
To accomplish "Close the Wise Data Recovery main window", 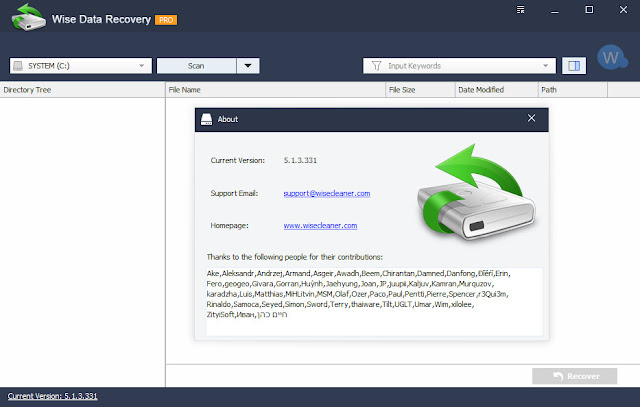I will click(x=623, y=9).
